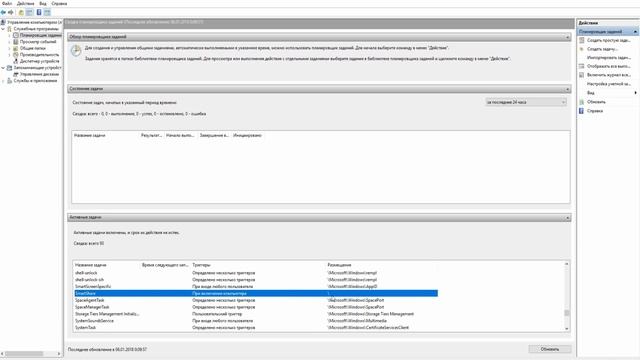The height and width of the screenshot is (360, 640).
Task: Click the Computer Management root icon
Action: (x=3, y=22)
